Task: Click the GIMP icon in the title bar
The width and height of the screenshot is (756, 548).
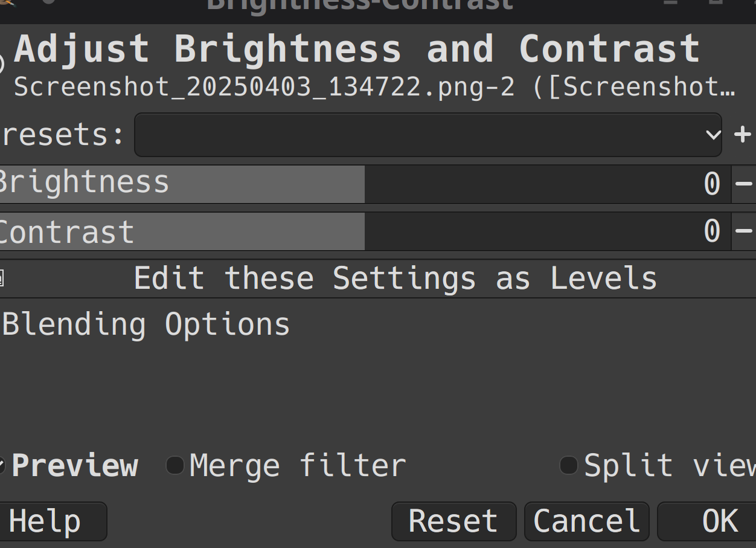Action: pyautogui.click(x=7, y=2)
